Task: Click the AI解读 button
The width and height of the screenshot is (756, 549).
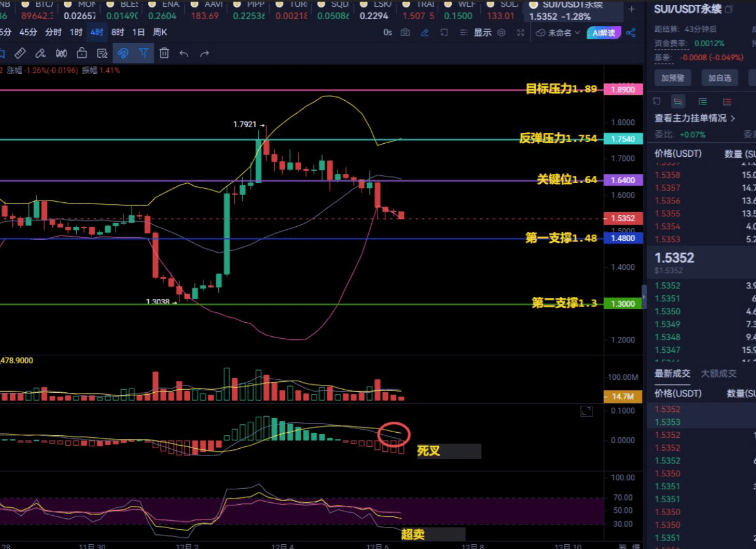Action: tap(604, 33)
